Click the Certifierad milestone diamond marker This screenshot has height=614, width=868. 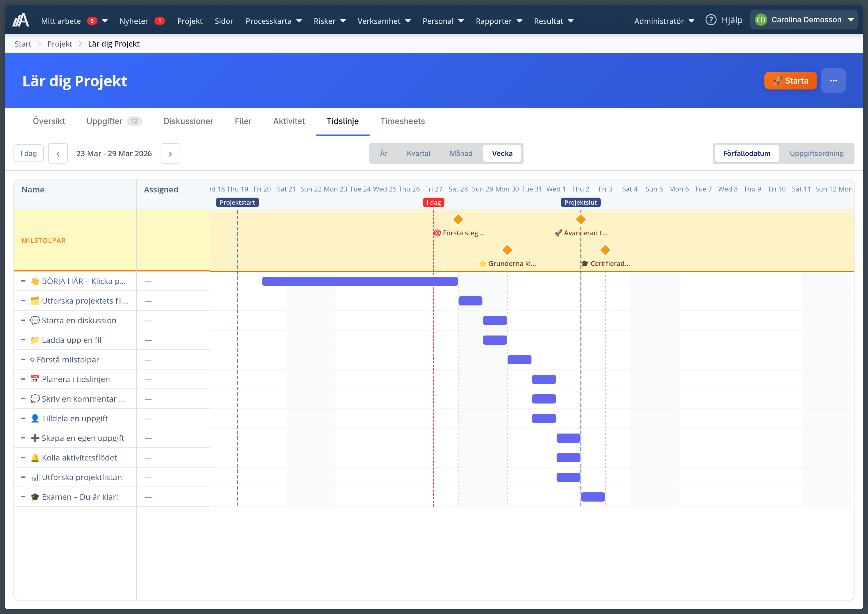605,250
